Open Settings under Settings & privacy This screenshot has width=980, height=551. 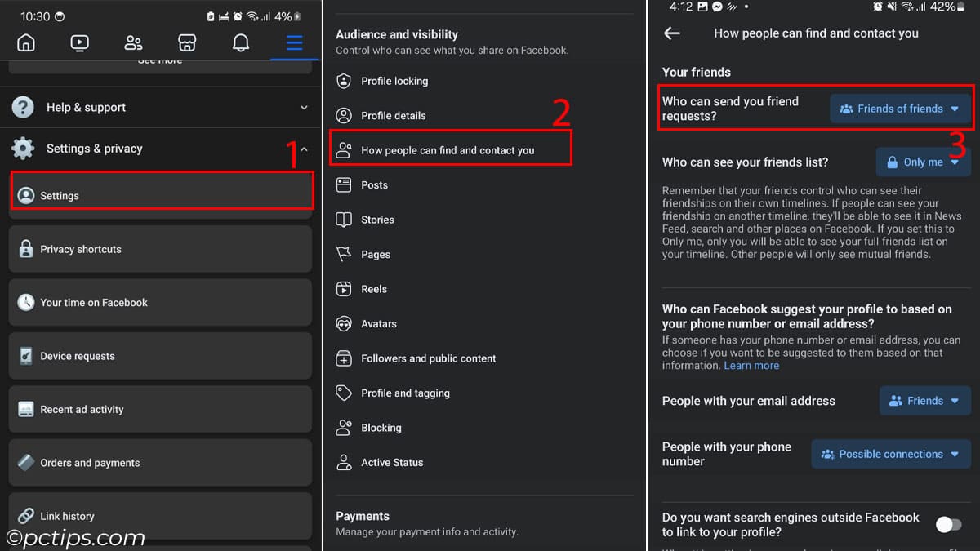pos(162,196)
